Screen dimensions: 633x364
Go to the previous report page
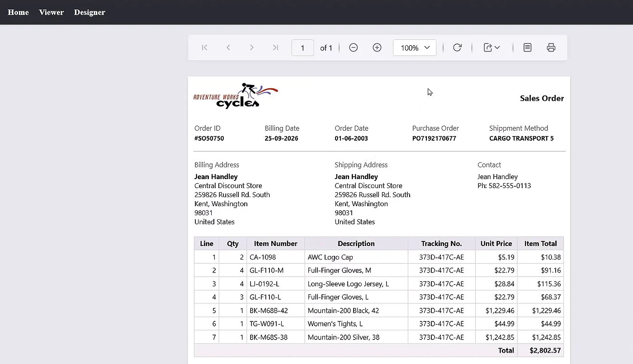[228, 47]
